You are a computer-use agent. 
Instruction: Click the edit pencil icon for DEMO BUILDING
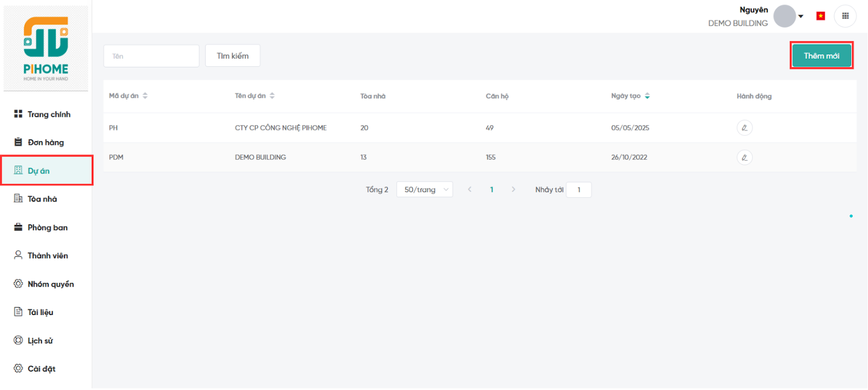[x=744, y=158]
